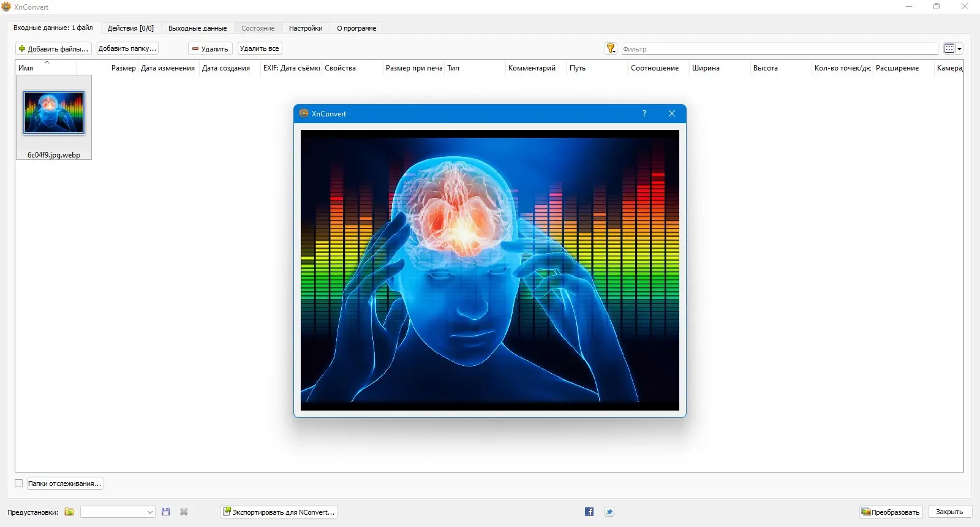
Task: Focus the Фильтр input field
Action: click(780, 48)
